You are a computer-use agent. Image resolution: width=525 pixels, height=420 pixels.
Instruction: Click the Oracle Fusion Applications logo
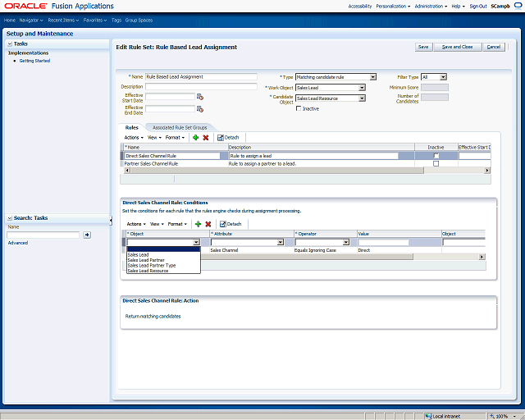tap(59, 6)
